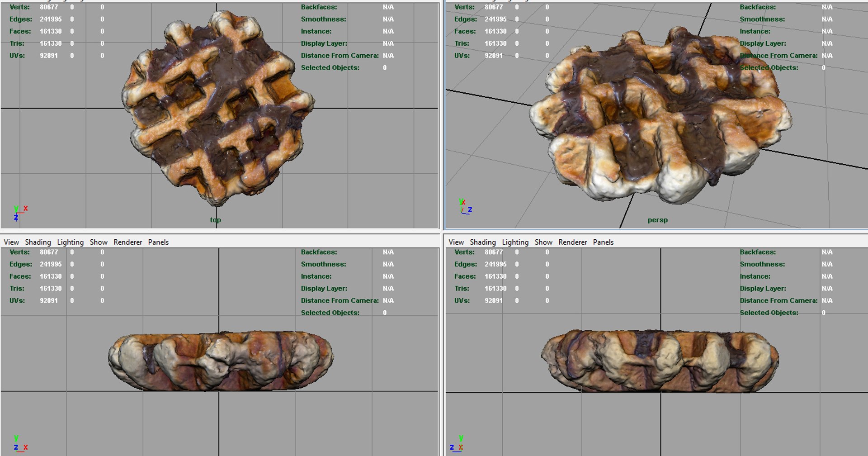The image size is (868, 456).
Task: Open the Panels menu in the lower-left panel
Action: pyautogui.click(x=158, y=242)
